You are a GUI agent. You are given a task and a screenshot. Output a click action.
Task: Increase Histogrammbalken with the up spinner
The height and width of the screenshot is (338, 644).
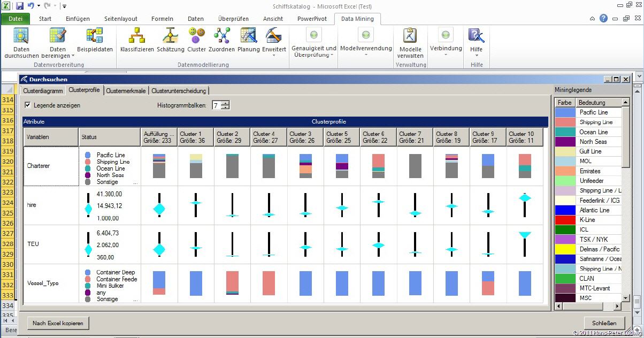pyautogui.click(x=225, y=103)
